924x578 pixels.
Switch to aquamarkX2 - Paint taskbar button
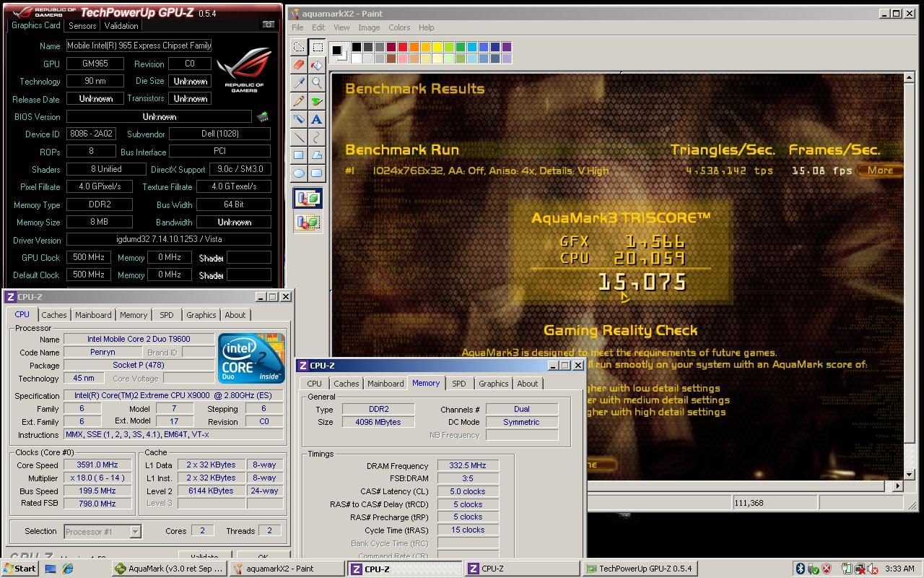[287, 569]
